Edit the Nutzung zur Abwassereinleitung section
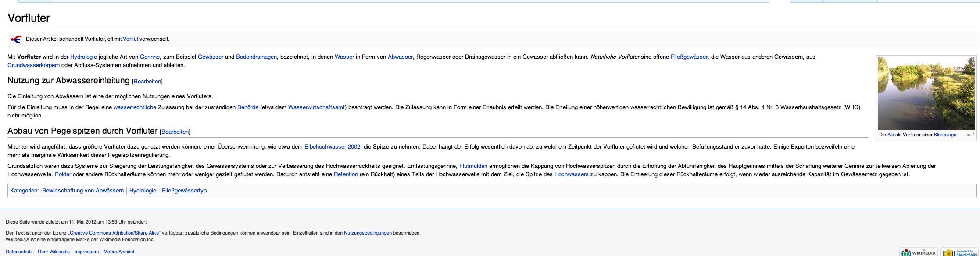Viewport: 980px width, 256px height. pyautogui.click(x=147, y=82)
